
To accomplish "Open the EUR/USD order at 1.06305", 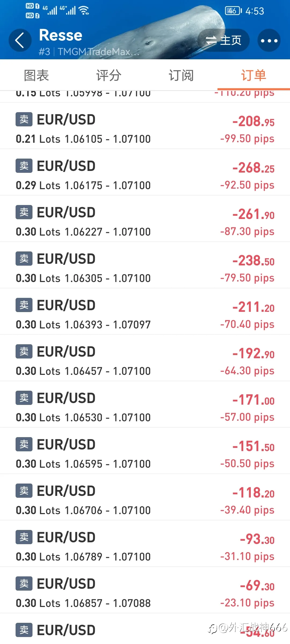I will click(x=145, y=265).
